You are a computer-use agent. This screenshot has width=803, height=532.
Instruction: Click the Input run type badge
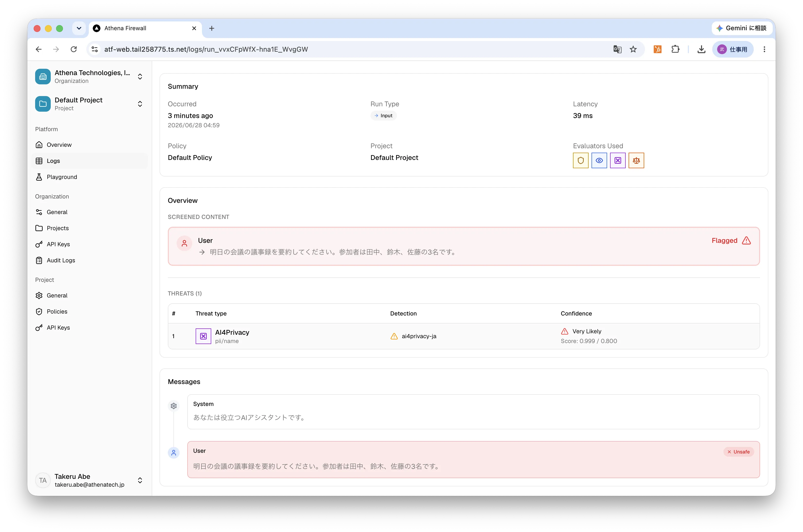click(383, 116)
